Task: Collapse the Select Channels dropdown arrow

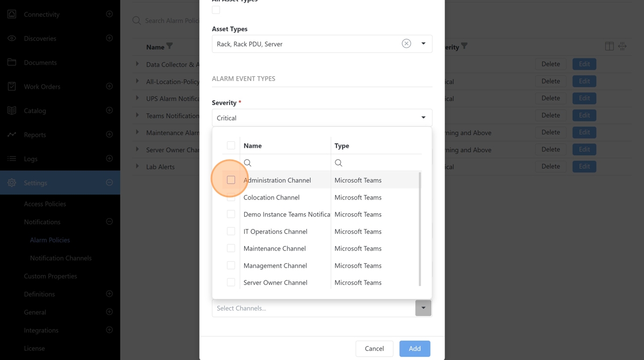Action: coord(423,308)
